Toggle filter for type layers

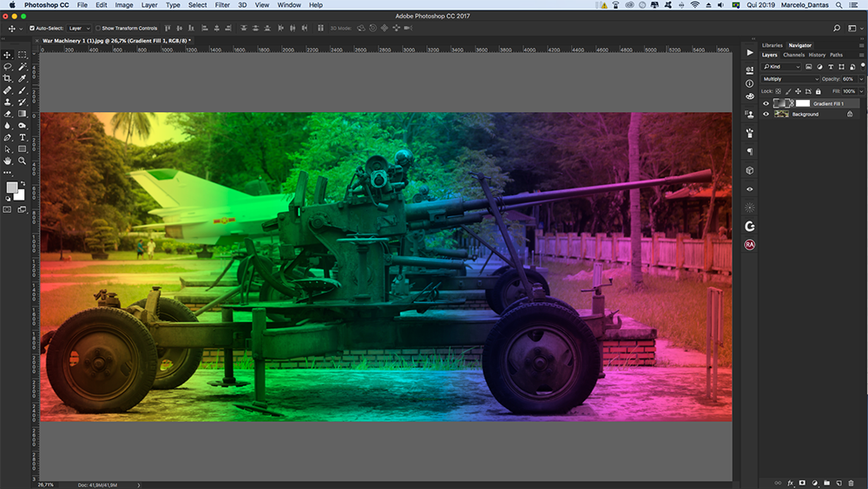click(831, 67)
